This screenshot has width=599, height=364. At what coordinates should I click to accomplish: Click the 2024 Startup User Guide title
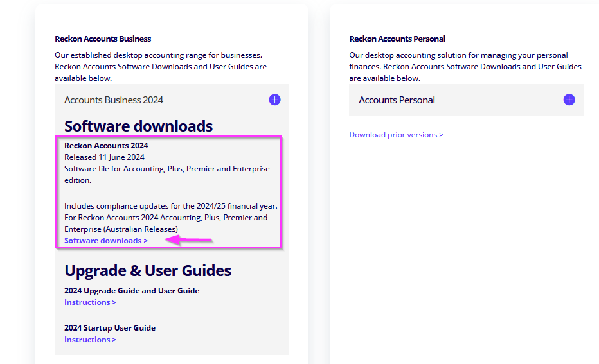110,328
